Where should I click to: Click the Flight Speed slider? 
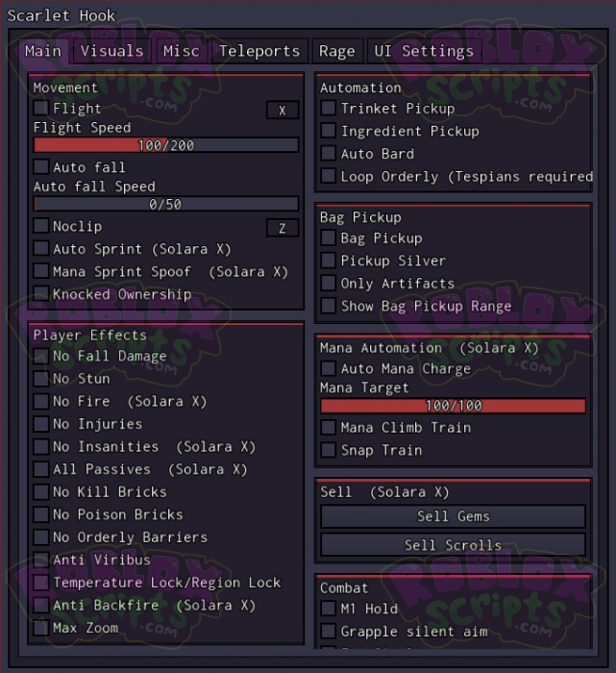(166, 145)
